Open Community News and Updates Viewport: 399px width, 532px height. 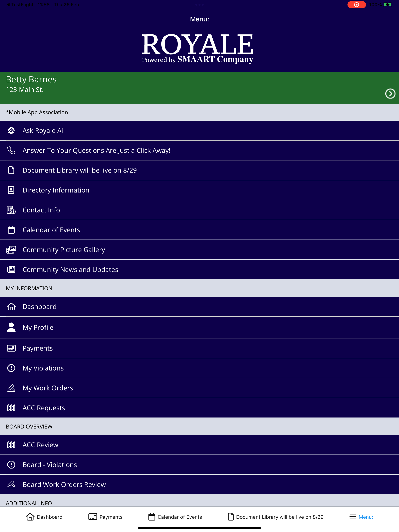point(199,270)
